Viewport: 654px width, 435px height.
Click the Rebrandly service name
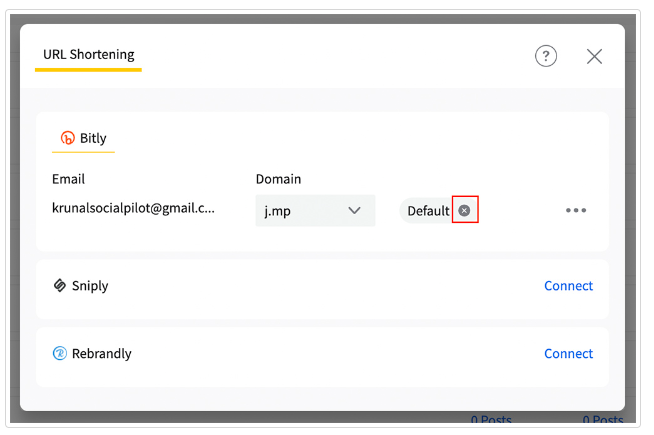(102, 354)
